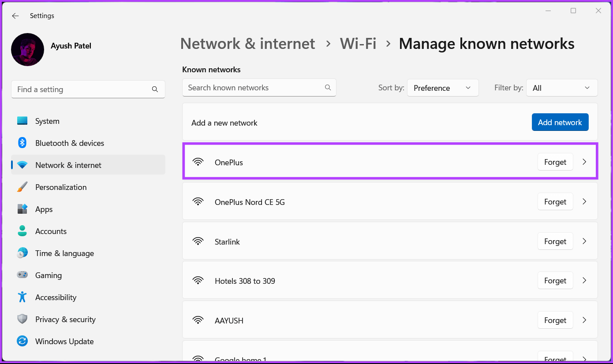Click the AAYUSH network name

click(x=229, y=320)
